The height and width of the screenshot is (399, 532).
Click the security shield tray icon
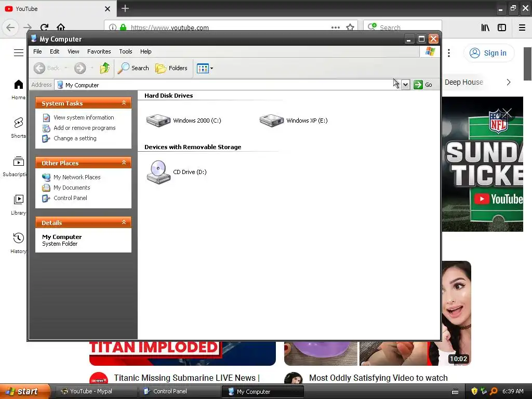click(x=474, y=391)
